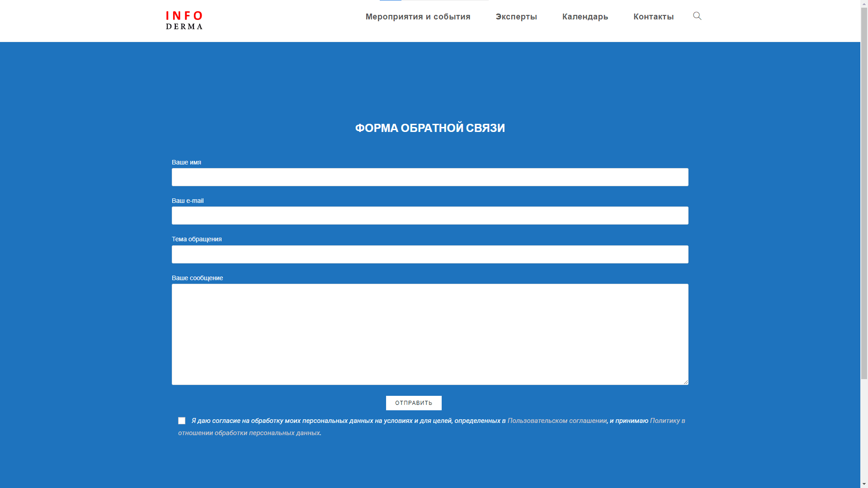Check the personal data consent checkbox

(182, 421)
